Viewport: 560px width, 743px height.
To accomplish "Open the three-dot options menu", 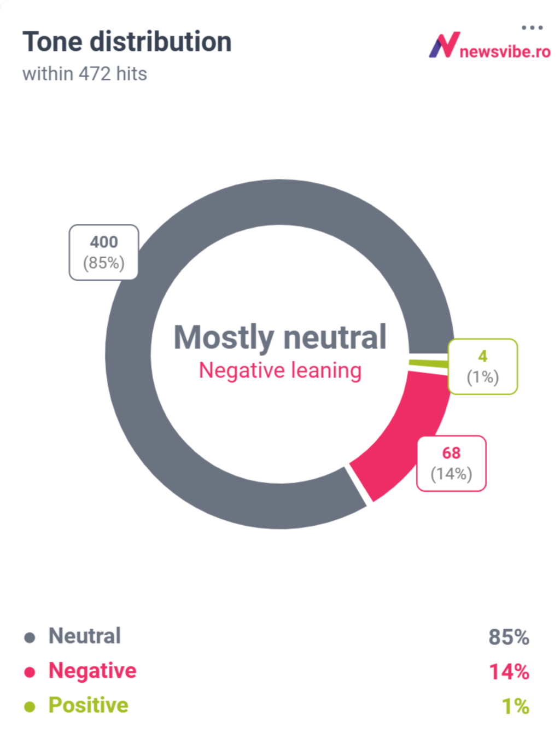I will pyautogui.click(x=532, y=27).
